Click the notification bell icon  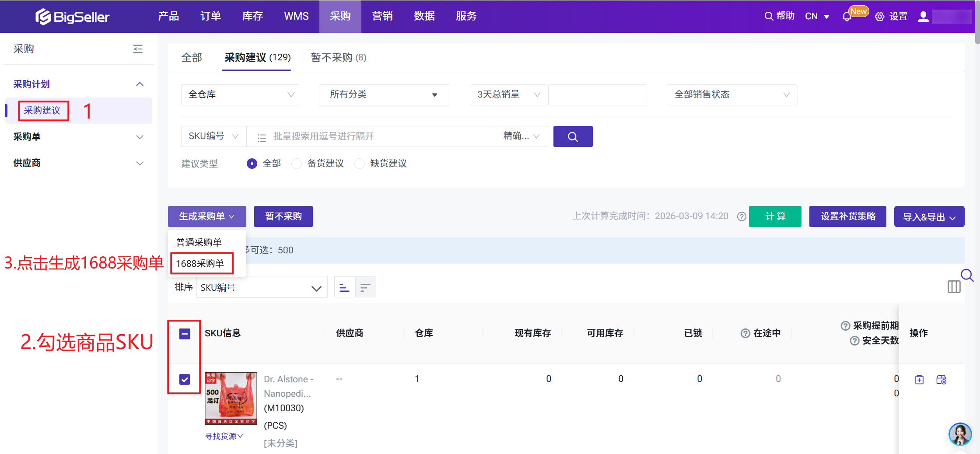pyautogui.click(x=847, y=17)
